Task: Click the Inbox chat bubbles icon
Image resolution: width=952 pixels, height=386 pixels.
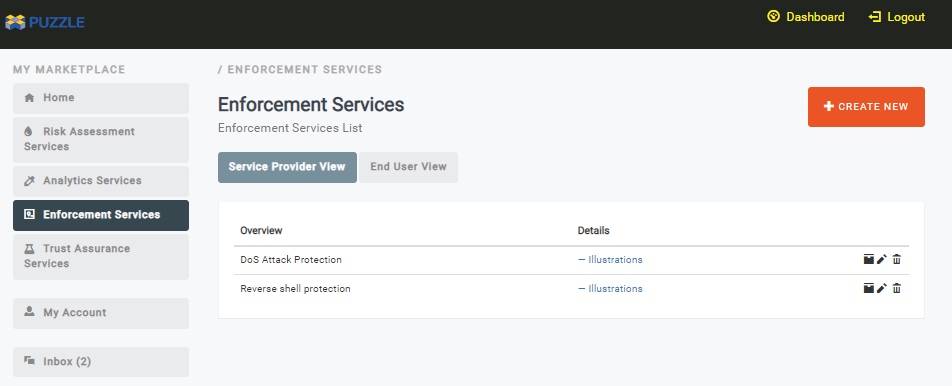Action: click(x=29, y=361)
